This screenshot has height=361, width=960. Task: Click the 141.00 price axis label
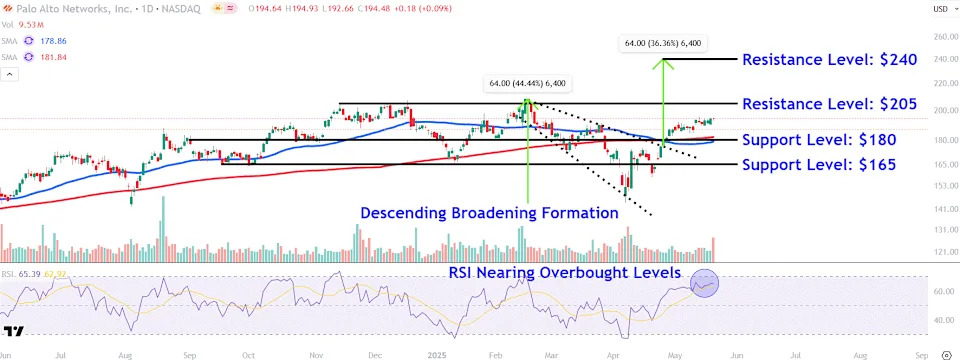click(946, 209)
